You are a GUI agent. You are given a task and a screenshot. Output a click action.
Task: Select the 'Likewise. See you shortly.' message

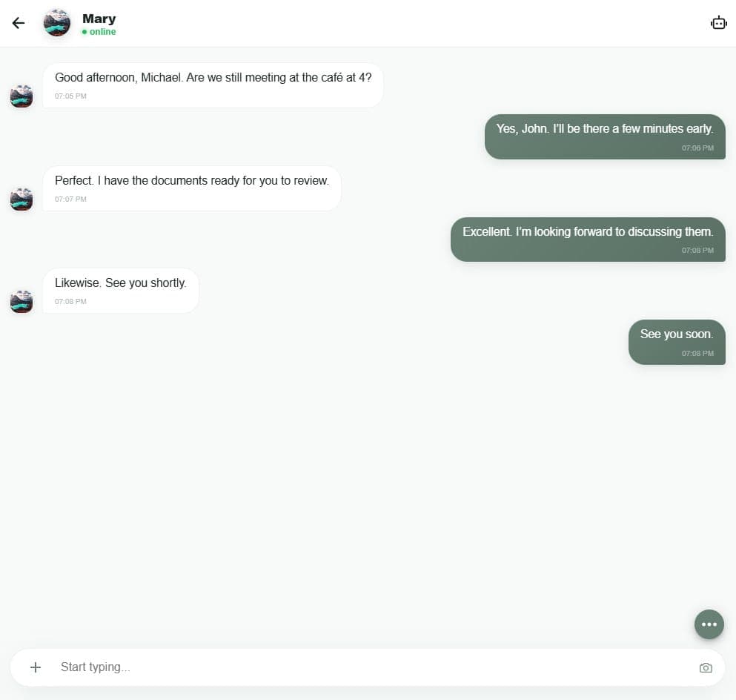[121, 291]
